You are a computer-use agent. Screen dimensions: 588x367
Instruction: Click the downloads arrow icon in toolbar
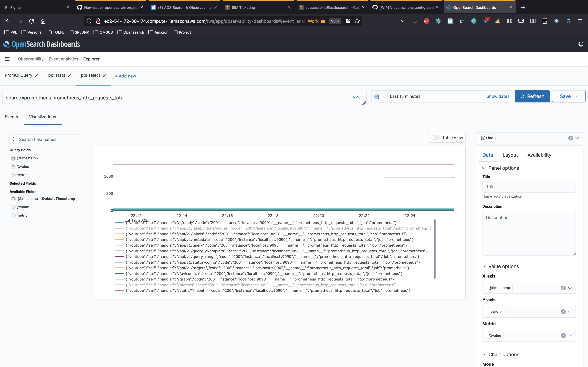402,21
